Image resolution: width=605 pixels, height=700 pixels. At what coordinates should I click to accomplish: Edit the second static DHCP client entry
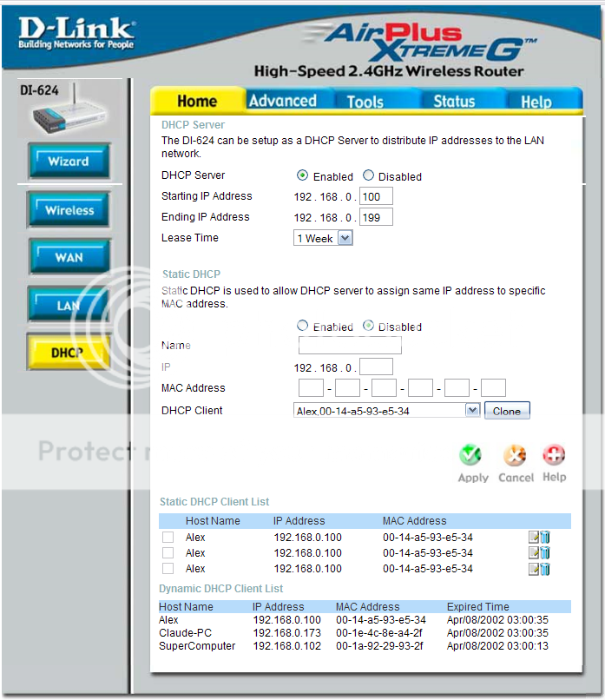(534, 553)
